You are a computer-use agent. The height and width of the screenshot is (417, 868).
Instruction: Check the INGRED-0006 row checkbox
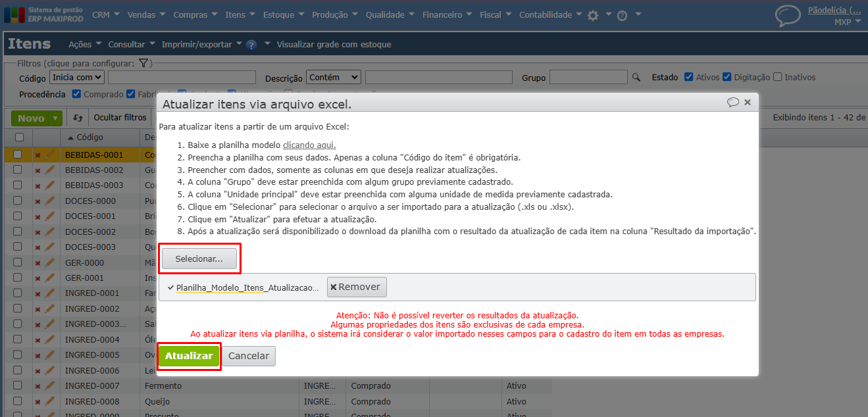tap(18, 370)
